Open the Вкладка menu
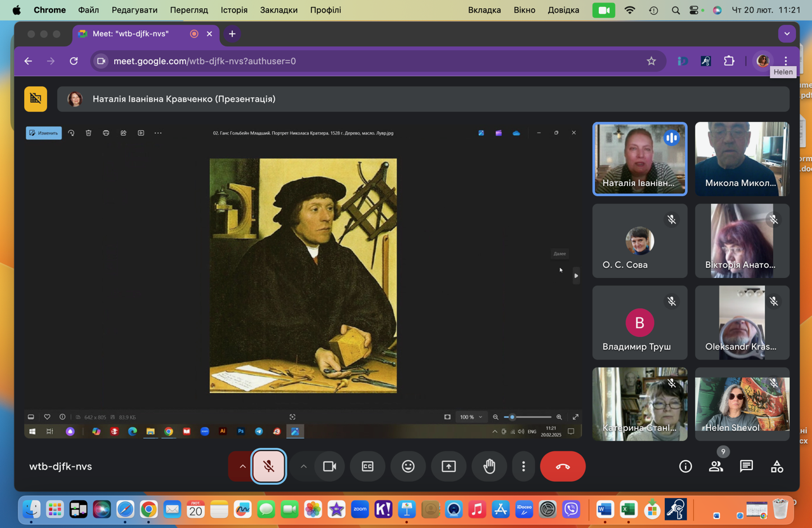This screenshot has width=812, height=528. [x=485, y=10]
